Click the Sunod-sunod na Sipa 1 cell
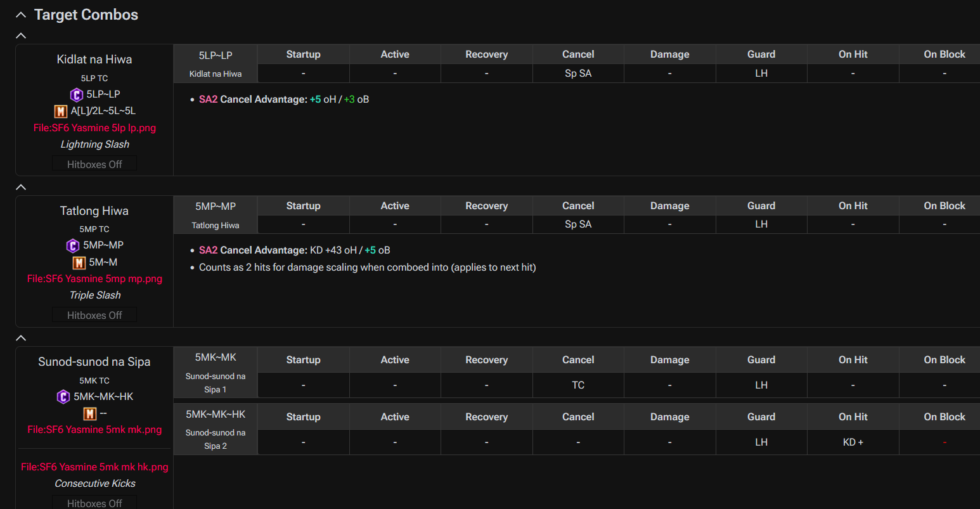Screen dimensions: 980x509 (x=216, y=383)
